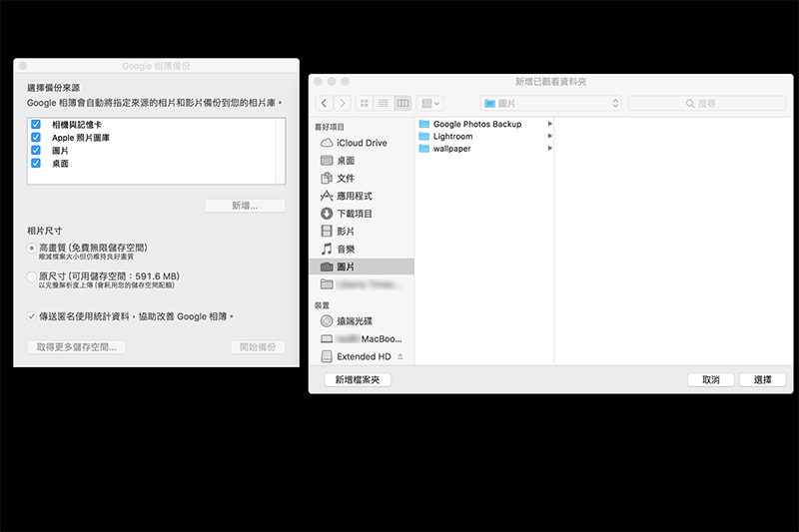Select the Google Photos Backup folder

tap(484, 124)
